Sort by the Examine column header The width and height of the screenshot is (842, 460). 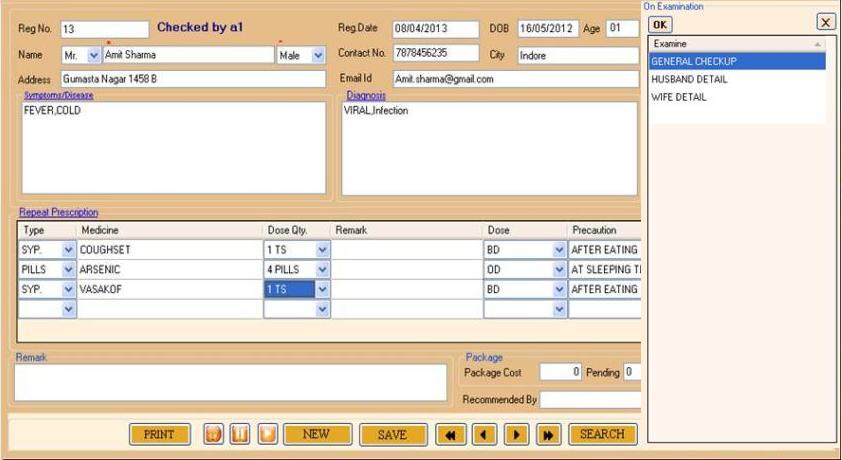[737, 44]
